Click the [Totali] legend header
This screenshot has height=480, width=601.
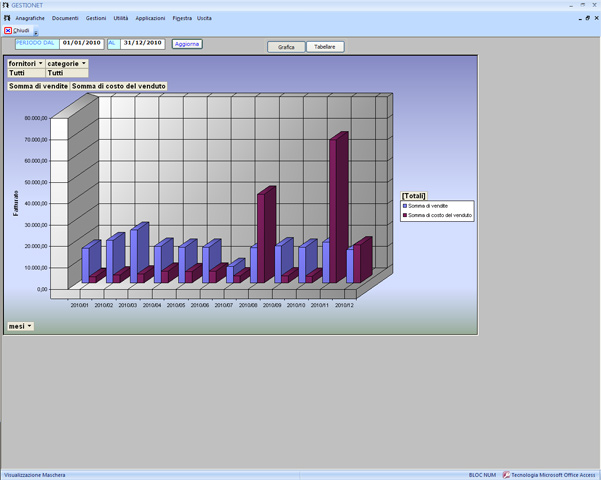coord(414,196)
